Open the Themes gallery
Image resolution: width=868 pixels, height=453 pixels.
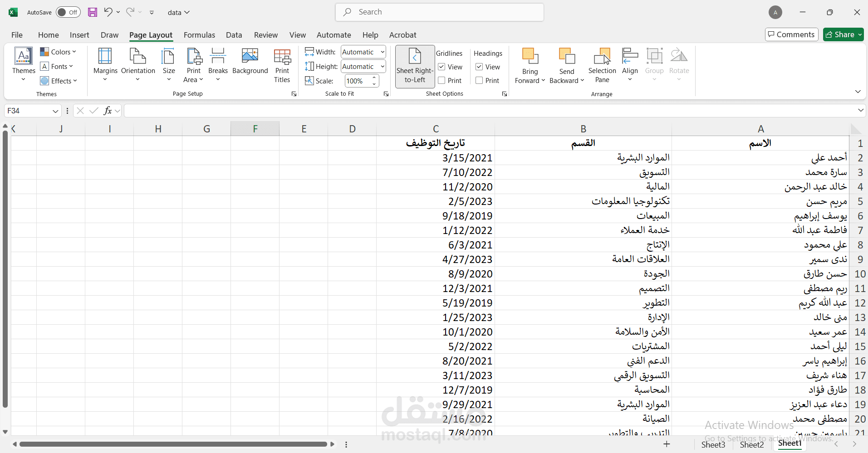(x=24, y=65)
